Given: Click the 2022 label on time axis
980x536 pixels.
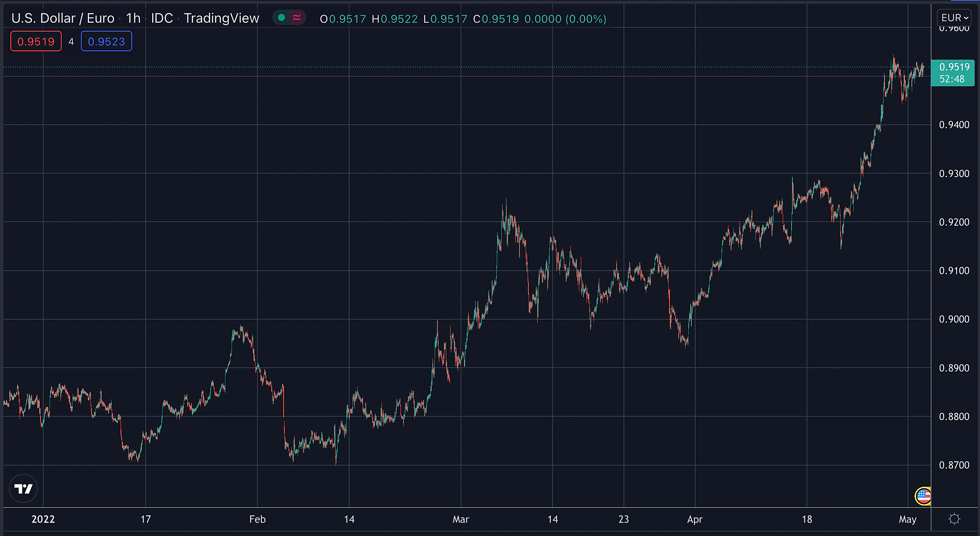Looking at the screenshot, I should tap(43, 519).
